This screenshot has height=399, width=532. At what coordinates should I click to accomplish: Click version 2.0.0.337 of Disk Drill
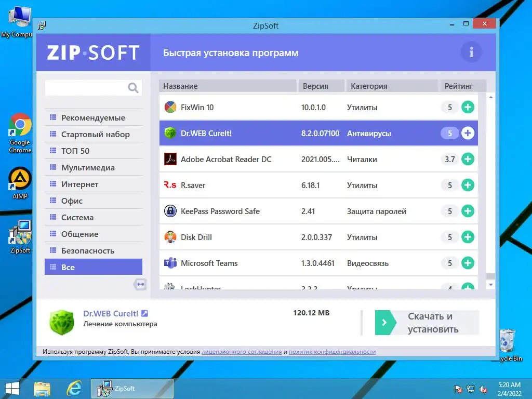[x=316, y=237]
